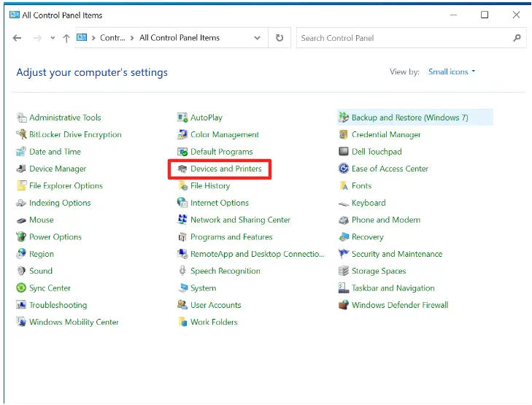The image size is (532, 405).
Task: Click the AutoPlay icon
Action: 182,117
